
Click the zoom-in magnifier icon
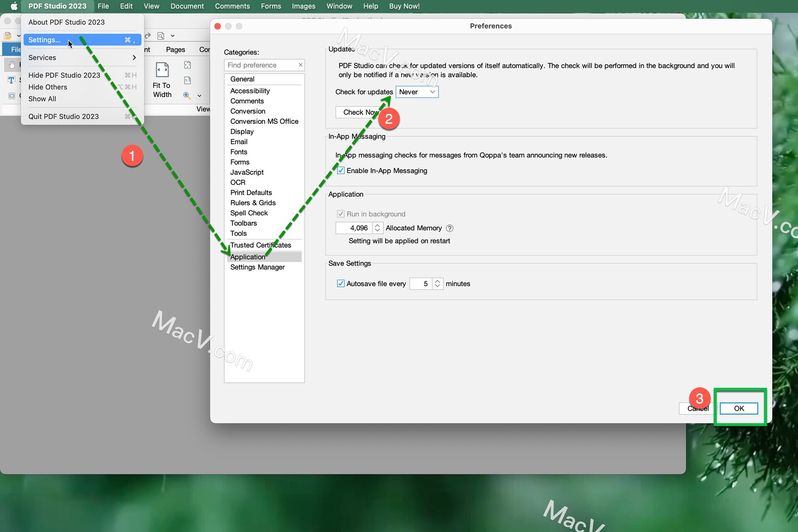tap(187, 95)
